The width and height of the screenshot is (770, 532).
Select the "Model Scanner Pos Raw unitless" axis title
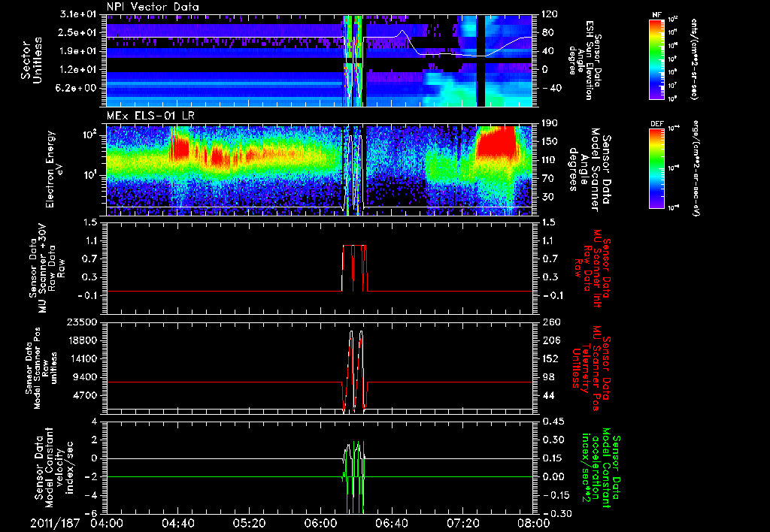(x=41, y=368)
